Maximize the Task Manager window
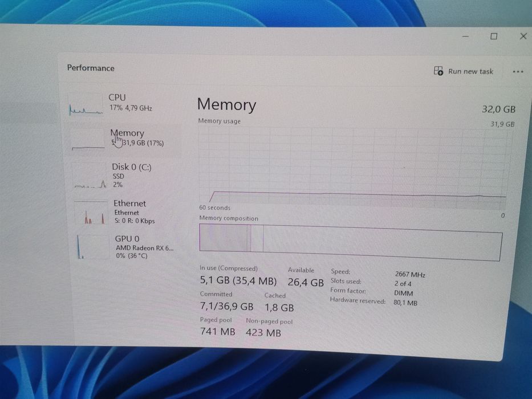Image resolution: width=532 pixels, height=399 pixels. pyautogui.click(x=494, y=36)
